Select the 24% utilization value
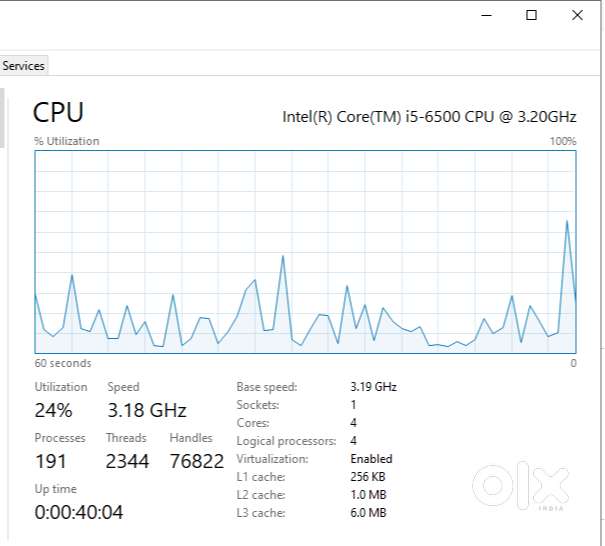The height and width of the screenshot is (546, 605). 53,410
